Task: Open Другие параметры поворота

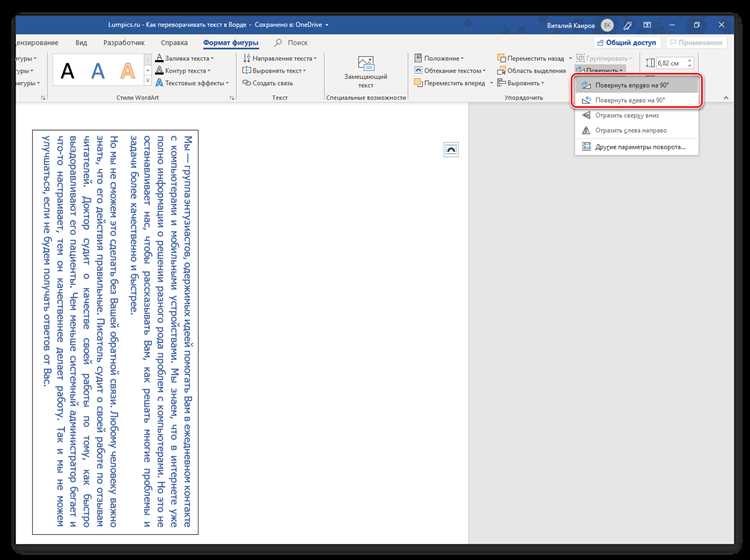Action: [x=637, y=147]
